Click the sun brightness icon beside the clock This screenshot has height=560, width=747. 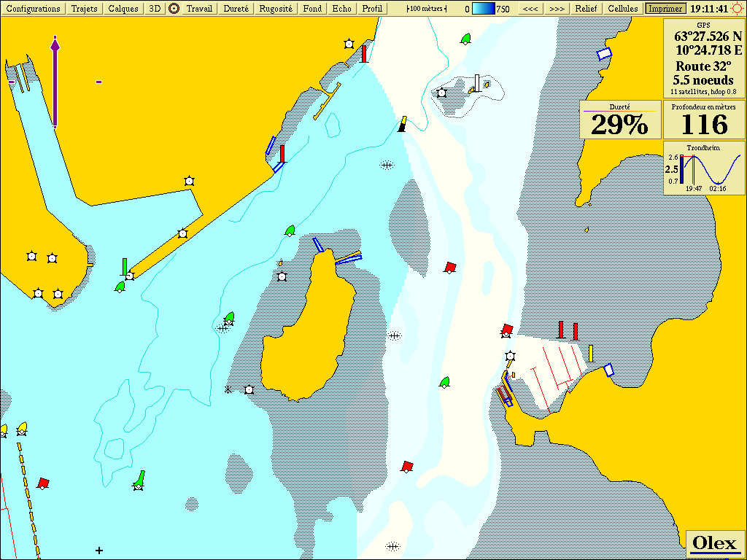pos(736,9)
